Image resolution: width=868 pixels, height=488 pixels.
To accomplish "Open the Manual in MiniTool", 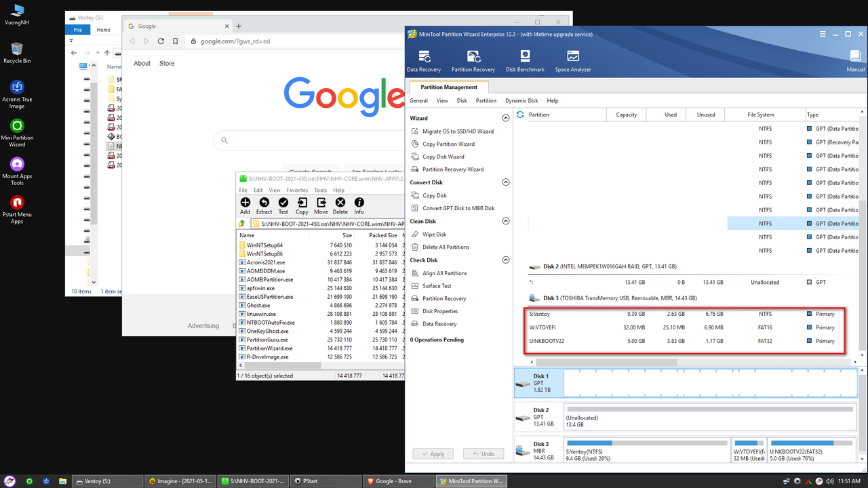I will coord(855,61).
